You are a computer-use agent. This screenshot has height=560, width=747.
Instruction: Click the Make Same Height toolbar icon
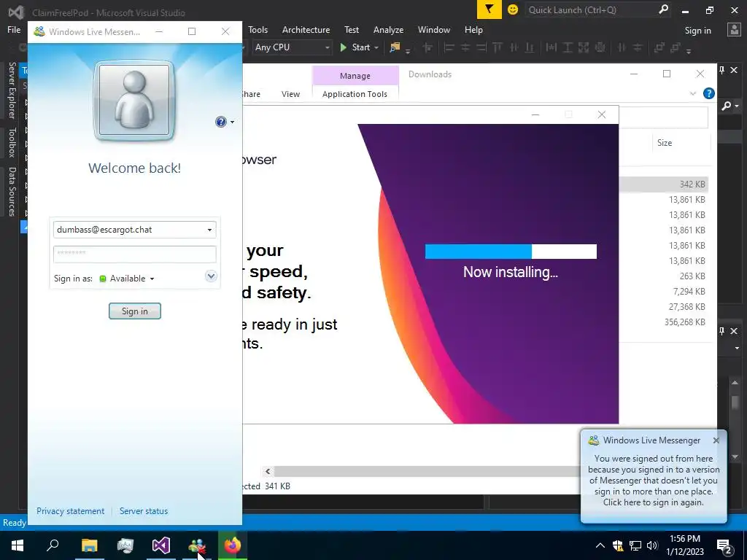pyautogui.click(x=568, y=47)
